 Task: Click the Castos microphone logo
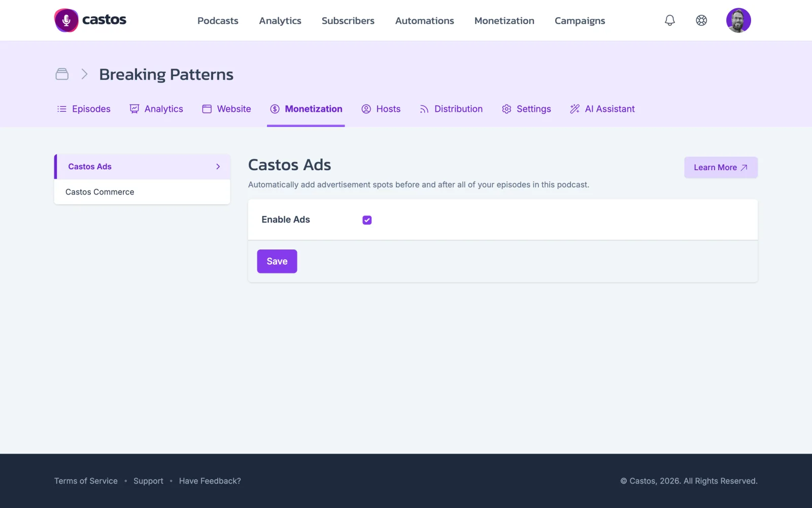[x=66, y=20]
